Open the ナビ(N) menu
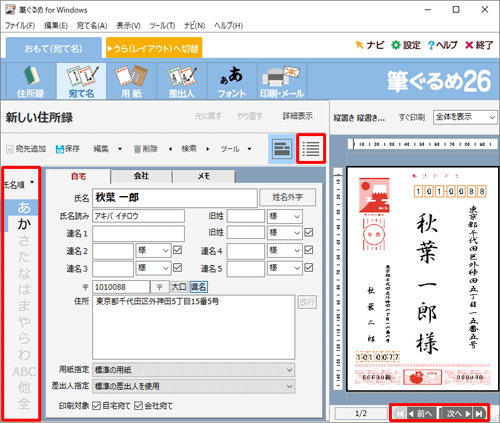500x423 pixels. (194, 26)
